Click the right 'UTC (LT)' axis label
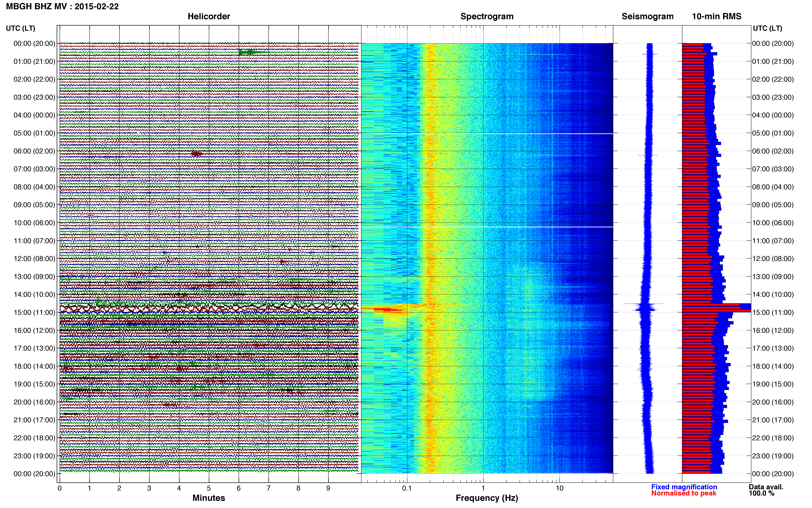The height and width of the screenshot is (508, 812). pos(767,28)
